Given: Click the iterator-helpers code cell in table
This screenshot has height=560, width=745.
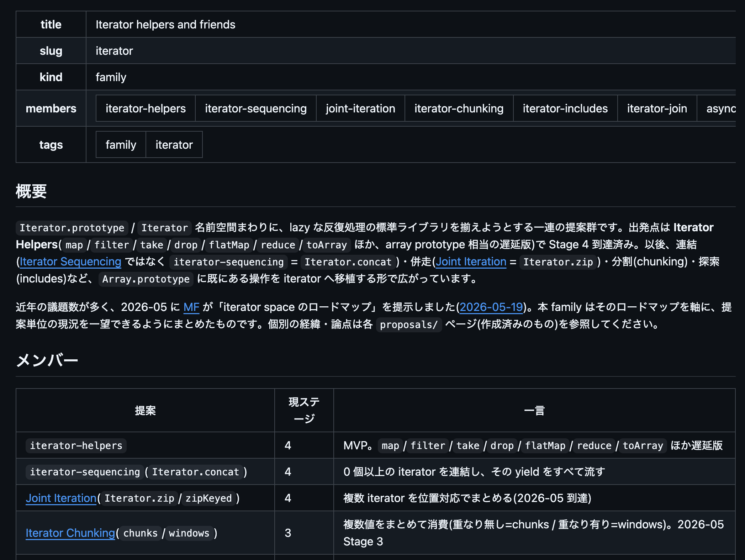Looking at the screenshot, I should [76, 445].
